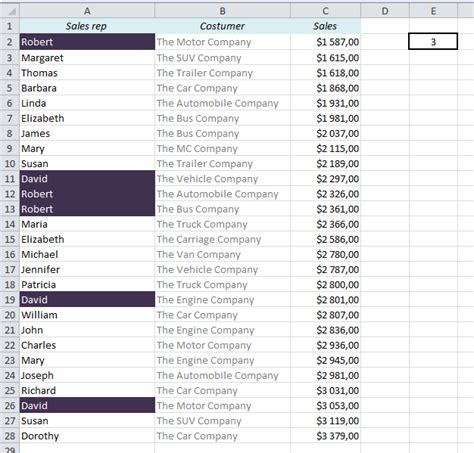Select highlighted Robert cell in row 2
Image resolution: width=474 pixels, height=453 pixels.
tap(87, 42)
